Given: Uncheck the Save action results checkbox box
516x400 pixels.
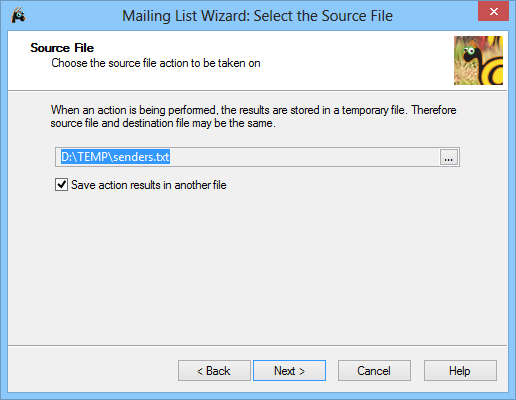Looking at the screenshot, I should point(61,185).
